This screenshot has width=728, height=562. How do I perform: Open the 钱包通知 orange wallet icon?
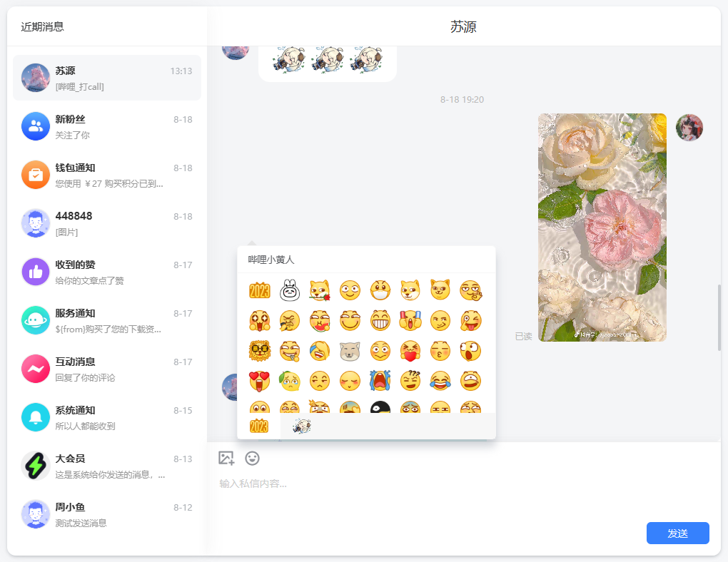pos(36,175)
